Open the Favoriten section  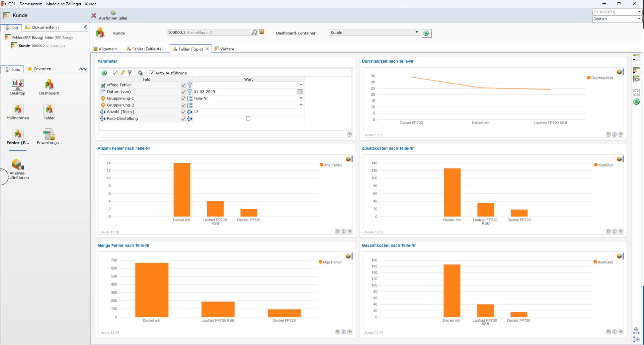[x=39, y=69]
